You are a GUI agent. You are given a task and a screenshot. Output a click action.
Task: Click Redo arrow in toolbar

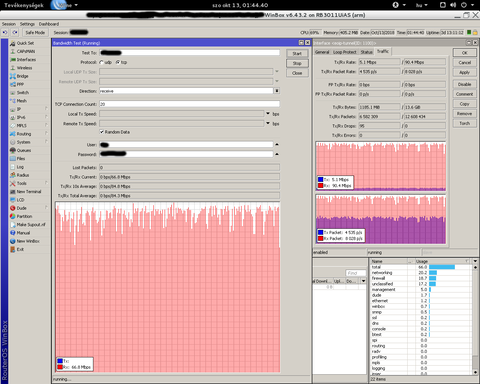[x=15, y=32]
